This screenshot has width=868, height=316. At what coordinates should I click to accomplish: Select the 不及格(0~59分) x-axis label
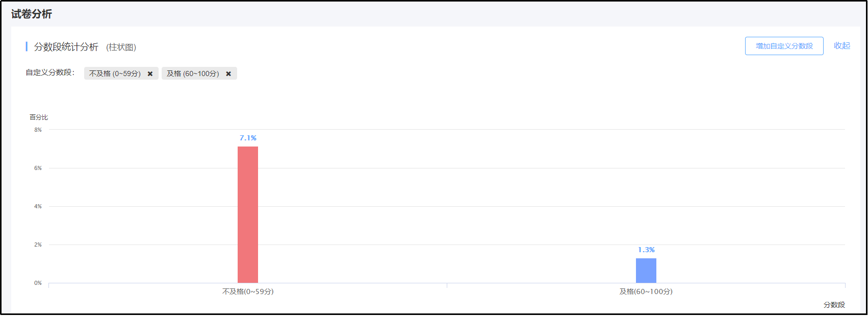(x=248, y=291)
